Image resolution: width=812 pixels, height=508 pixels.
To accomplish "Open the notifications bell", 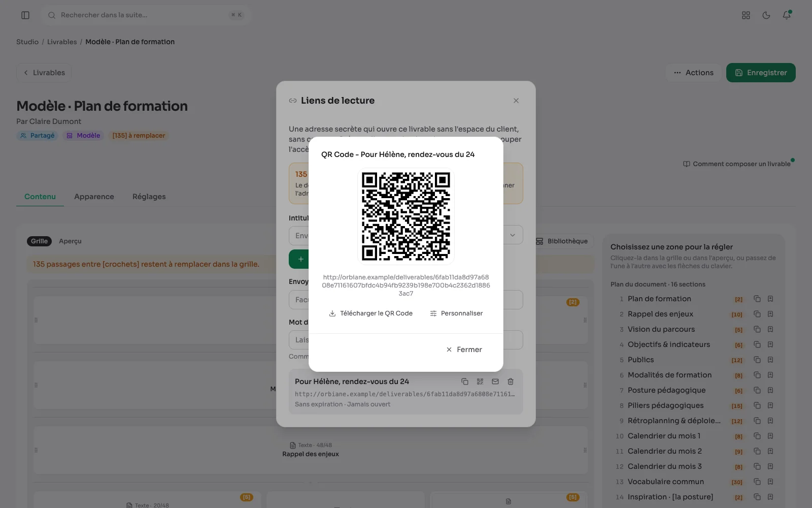I will (787, 15).
